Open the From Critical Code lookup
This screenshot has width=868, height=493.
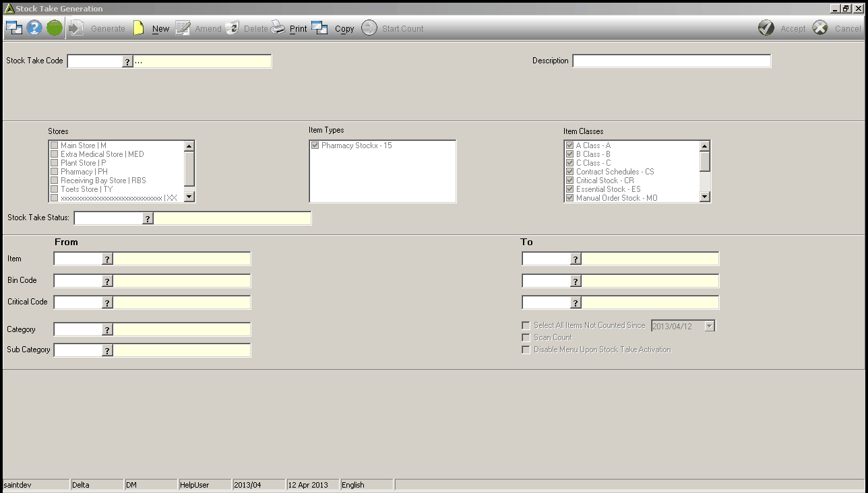(x=107, y=302)
